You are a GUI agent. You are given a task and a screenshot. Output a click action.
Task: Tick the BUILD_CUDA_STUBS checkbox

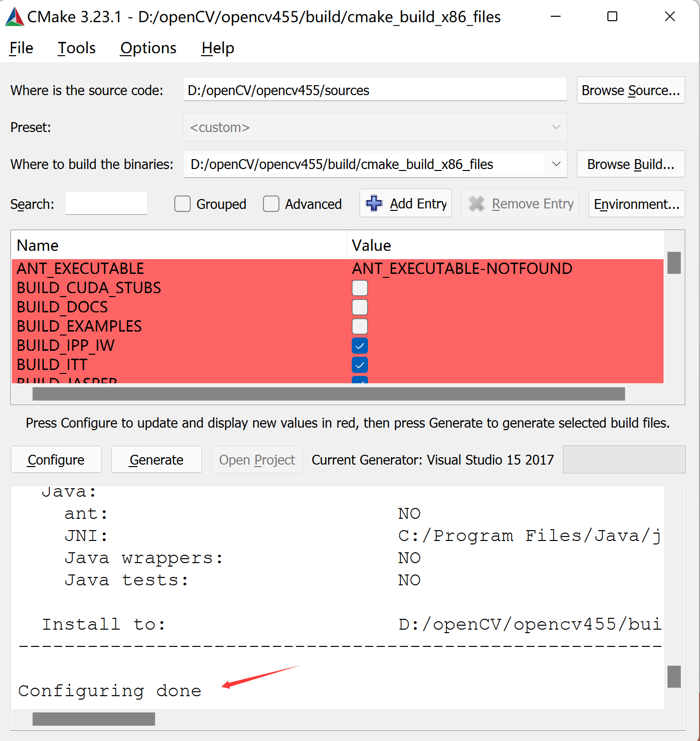click(x=360, y=288)
